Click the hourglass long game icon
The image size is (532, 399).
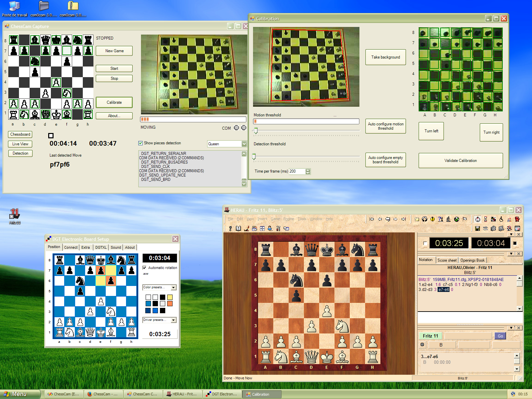[x=485, y=219]
